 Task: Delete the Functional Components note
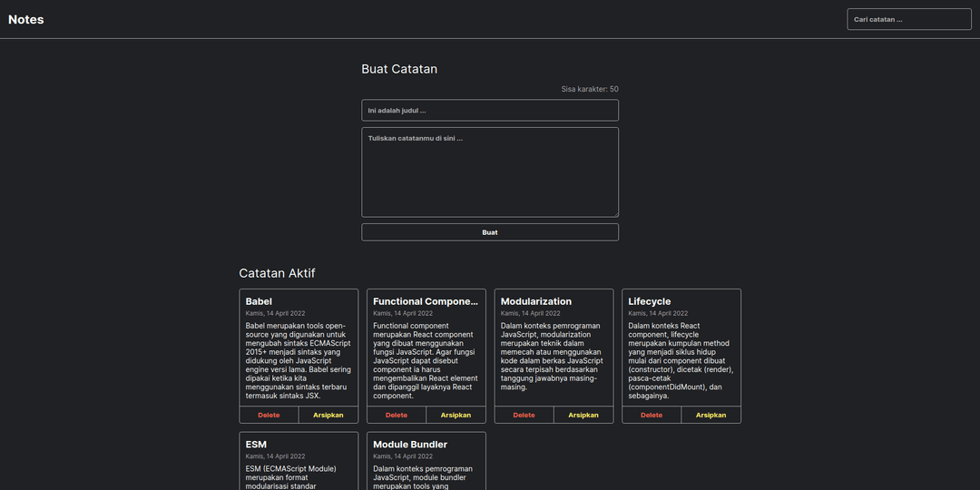pyautogui.click(x=397, y=415)
